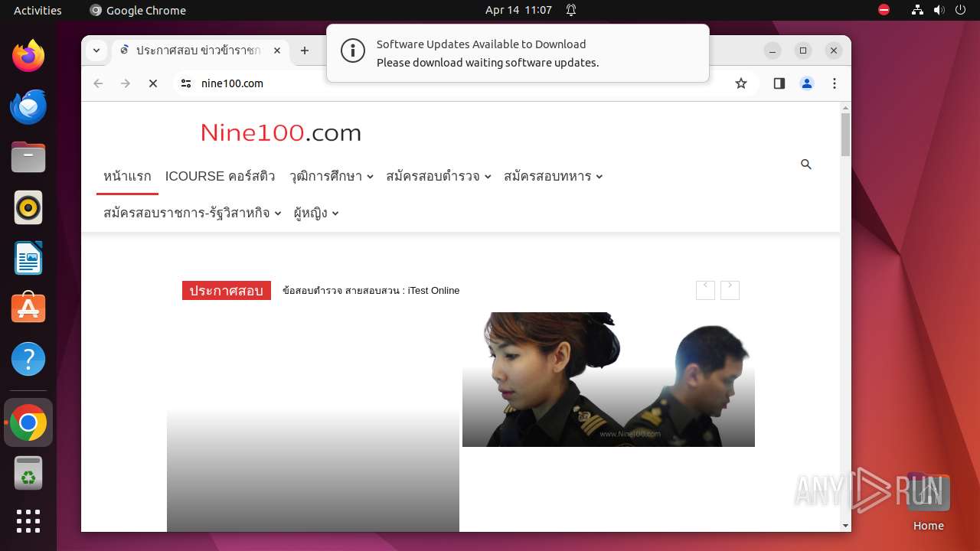The image size is (980, 551).
Task: Select the ประกาศสอบ browser tab
Action: (199, 51)
